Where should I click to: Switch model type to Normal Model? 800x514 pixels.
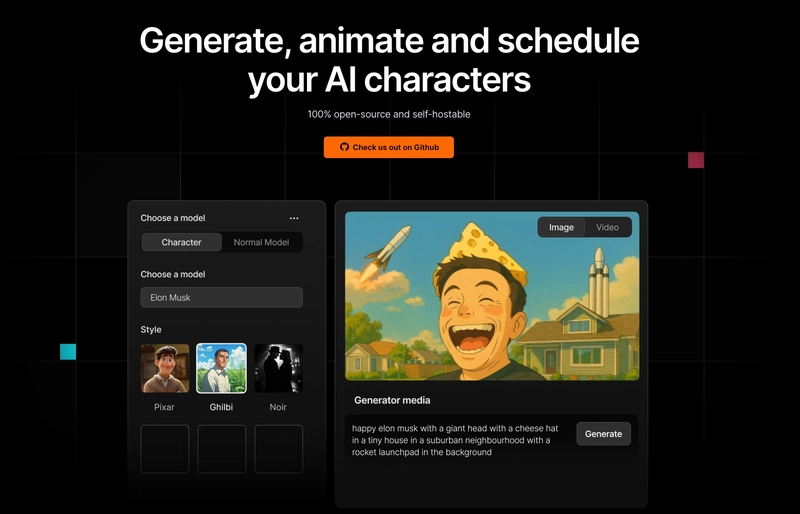click(x=261, y=242)
